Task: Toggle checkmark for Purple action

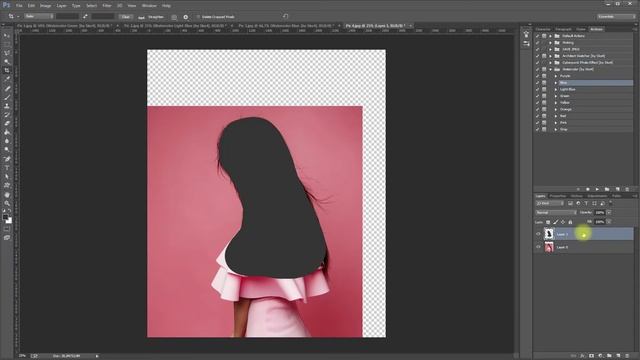Action: [x=538, y=76]
